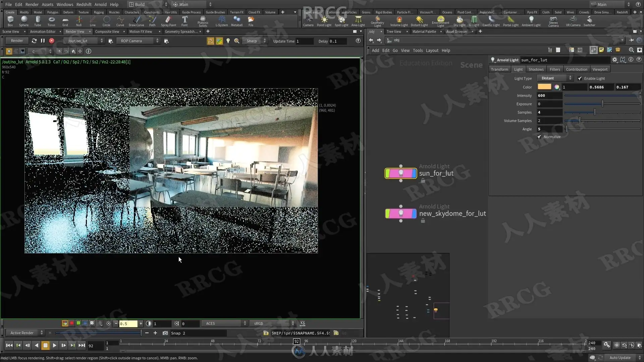The height and width of the screenshot is (362, 644).
Task: Switch to the Material Palette tab
Action: 424,32
